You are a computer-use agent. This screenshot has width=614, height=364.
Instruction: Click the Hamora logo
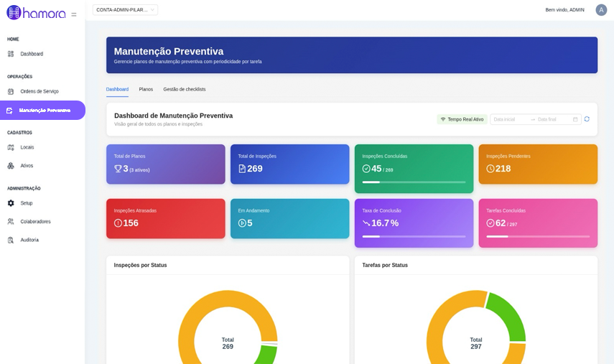[36, 13]
